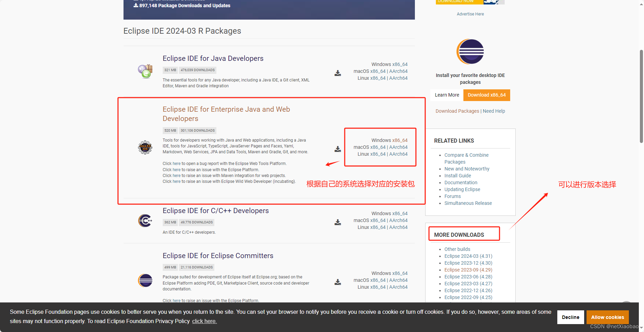Accept cookies via the Allow cookies button
The width and height of the screenshot is (644, 332).
click(x=608, y=317)
